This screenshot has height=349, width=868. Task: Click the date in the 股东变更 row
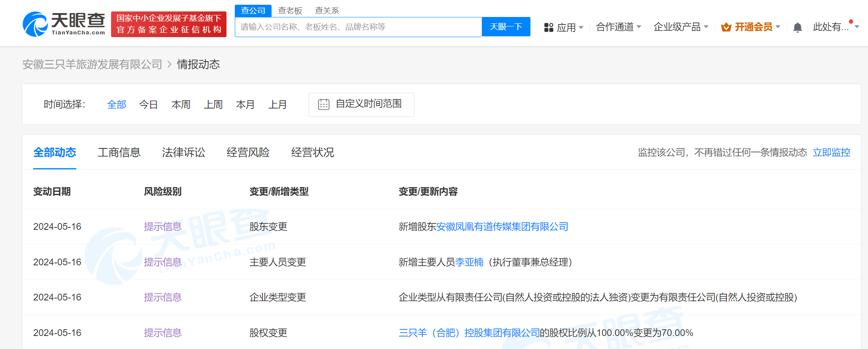pyautogui.click(x=57, y=227)
